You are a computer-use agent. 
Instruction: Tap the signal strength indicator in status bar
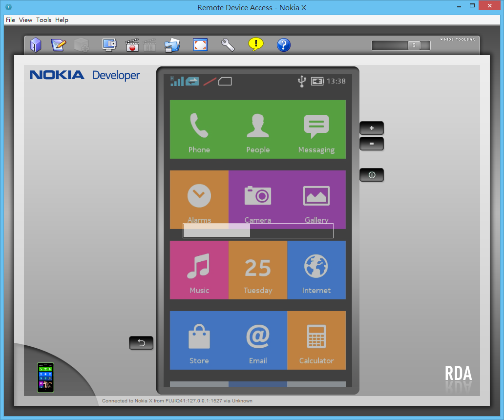pos(177,81)
